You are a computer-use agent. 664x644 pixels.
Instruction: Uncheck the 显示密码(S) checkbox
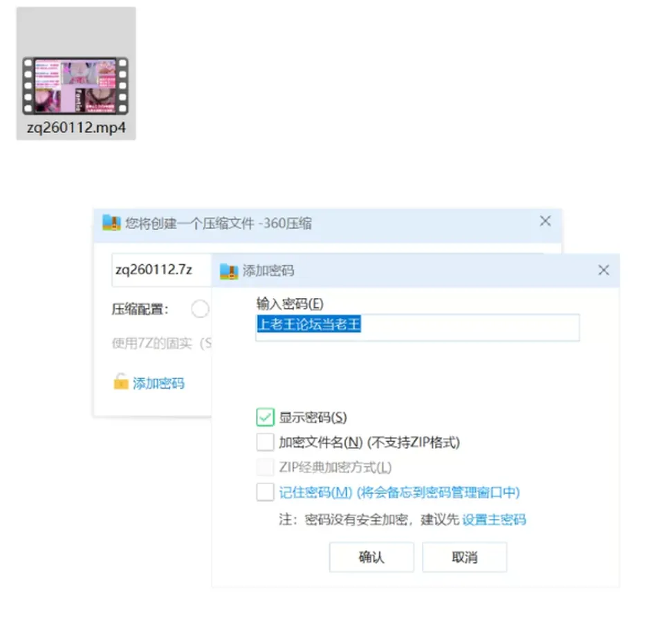265,417
